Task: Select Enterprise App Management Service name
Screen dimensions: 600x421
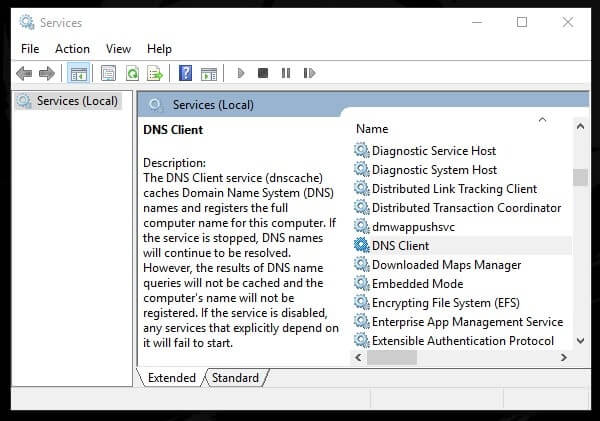Action: click(467, 322)
